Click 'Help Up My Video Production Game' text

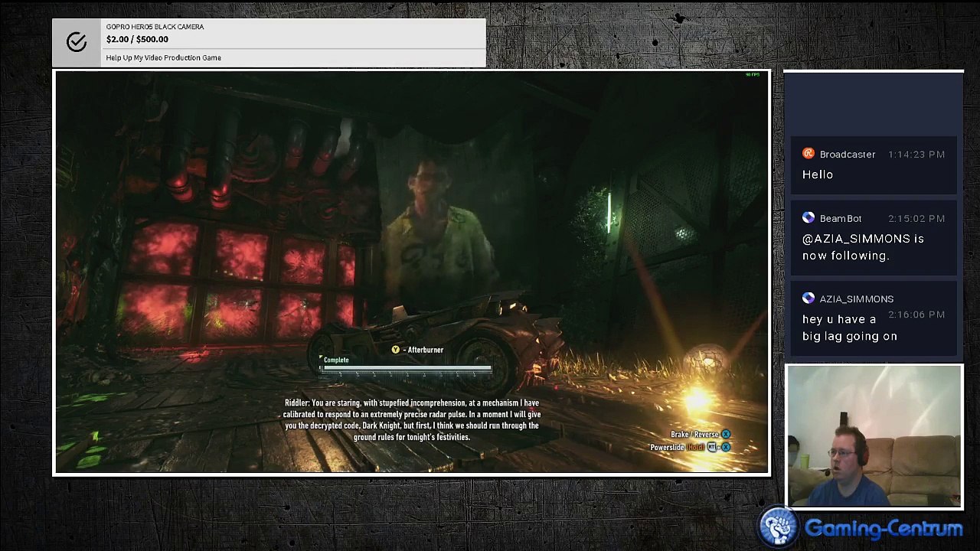point(163,57)
